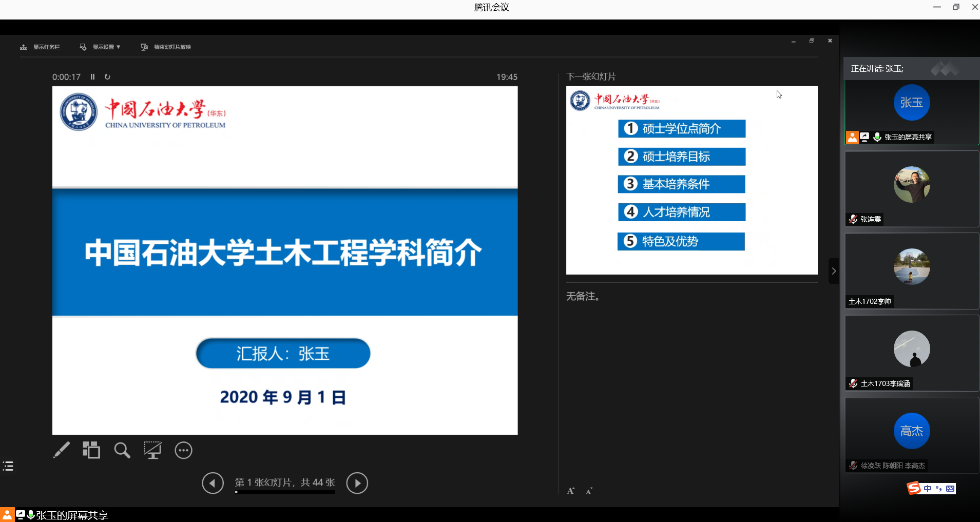
Task: Open the see all slides grid view
Action: pos(91,450)
